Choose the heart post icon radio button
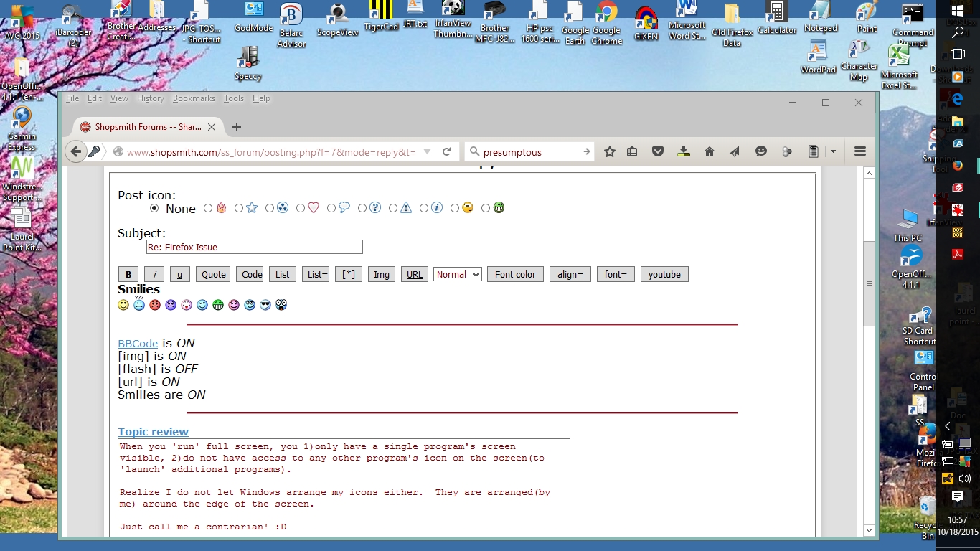Viewport: 980px width, 551px height. tap(301, 208)
